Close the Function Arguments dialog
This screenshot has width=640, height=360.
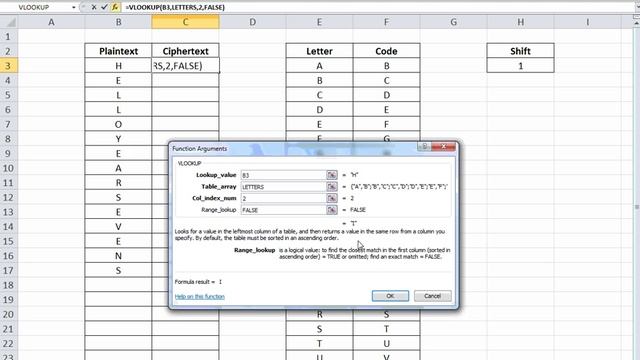(x=443, y=146)
